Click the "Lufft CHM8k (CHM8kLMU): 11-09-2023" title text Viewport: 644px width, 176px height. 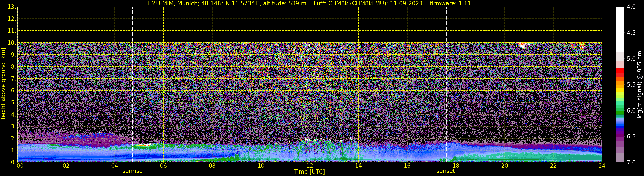(x=368, y=3)
